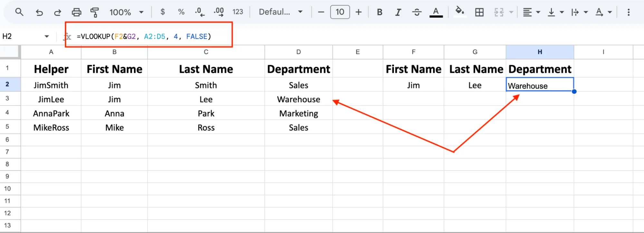Click the select-all corner box
The width and height of the screenshot is (644, 233).
click(10, 52)
